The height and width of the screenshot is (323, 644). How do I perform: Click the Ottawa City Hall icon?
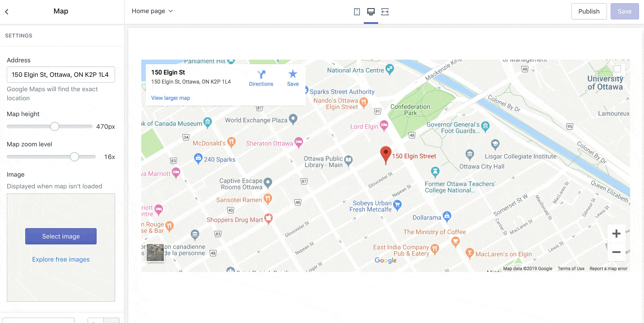(x=469, y=155)
